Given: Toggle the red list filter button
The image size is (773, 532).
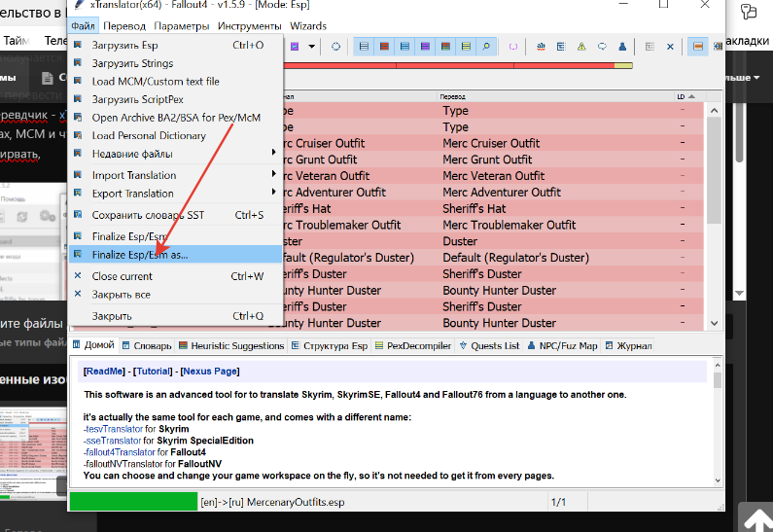Looking at the screenshot, I should 384,46.
